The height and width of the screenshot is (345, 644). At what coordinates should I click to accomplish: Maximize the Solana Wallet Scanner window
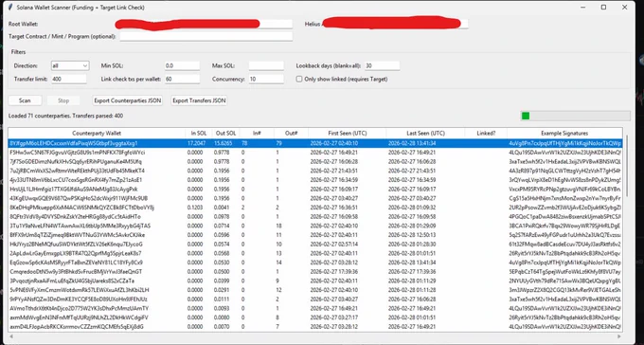click(x=604, y=8)
